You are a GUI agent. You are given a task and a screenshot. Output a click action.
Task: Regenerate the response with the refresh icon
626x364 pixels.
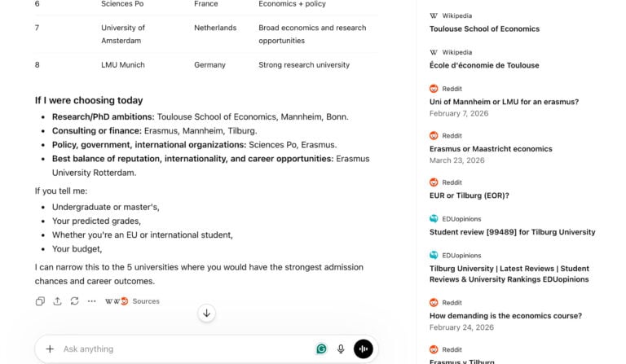tap(75, 301)
